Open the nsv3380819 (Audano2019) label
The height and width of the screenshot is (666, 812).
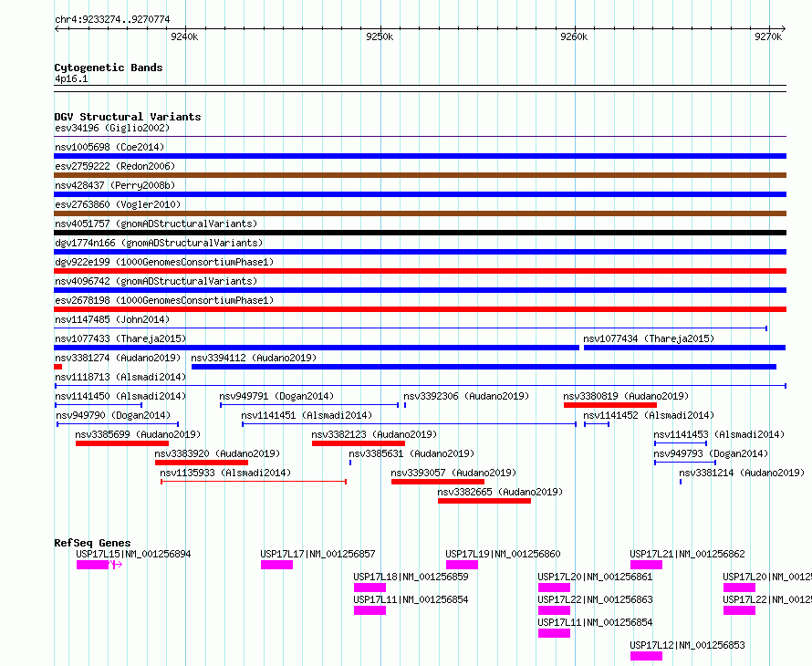tap(626, 396)
